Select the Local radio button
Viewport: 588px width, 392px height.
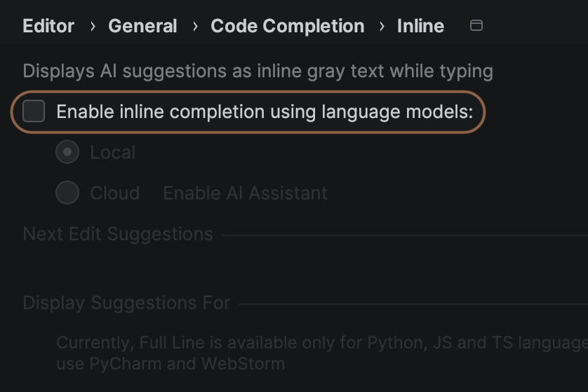pos(67,152)
